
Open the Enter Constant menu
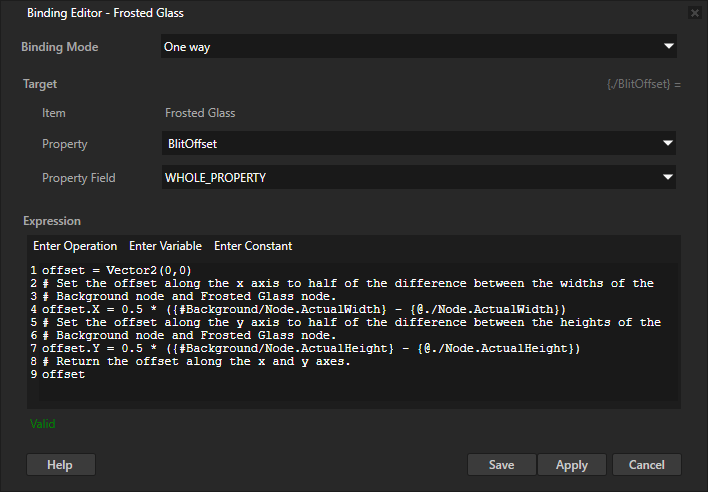click(x=253, y=246)
